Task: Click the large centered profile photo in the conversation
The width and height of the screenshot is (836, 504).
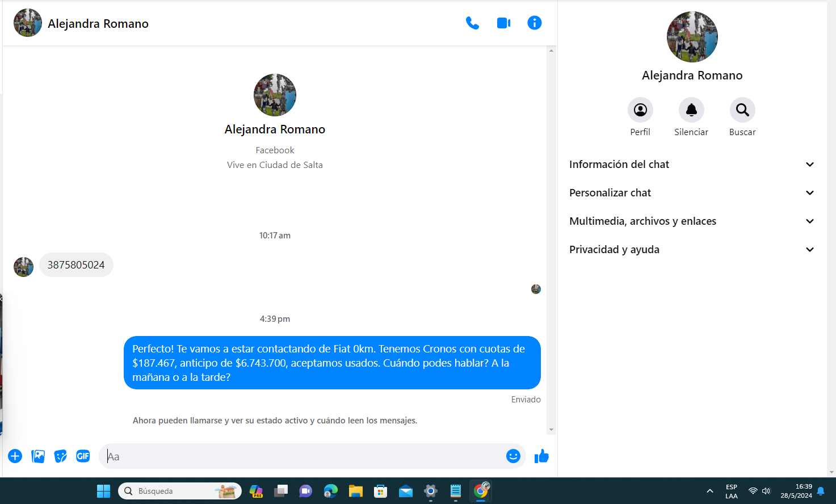Action: tap(275, 95)
